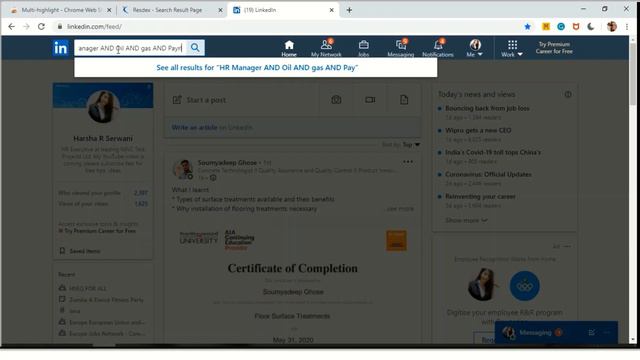The image size is (640, 360).
Task: Read India's Covid-19 toll tops China's
Action: 493,153
